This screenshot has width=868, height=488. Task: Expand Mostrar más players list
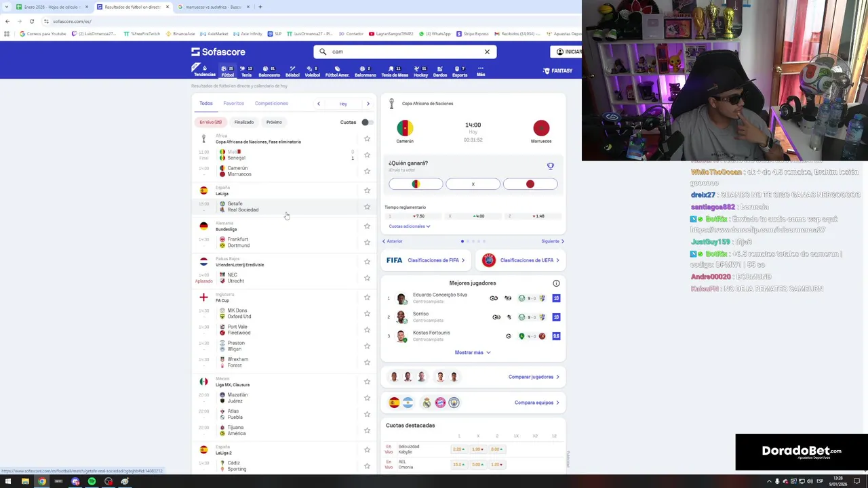tap(473, 352)
